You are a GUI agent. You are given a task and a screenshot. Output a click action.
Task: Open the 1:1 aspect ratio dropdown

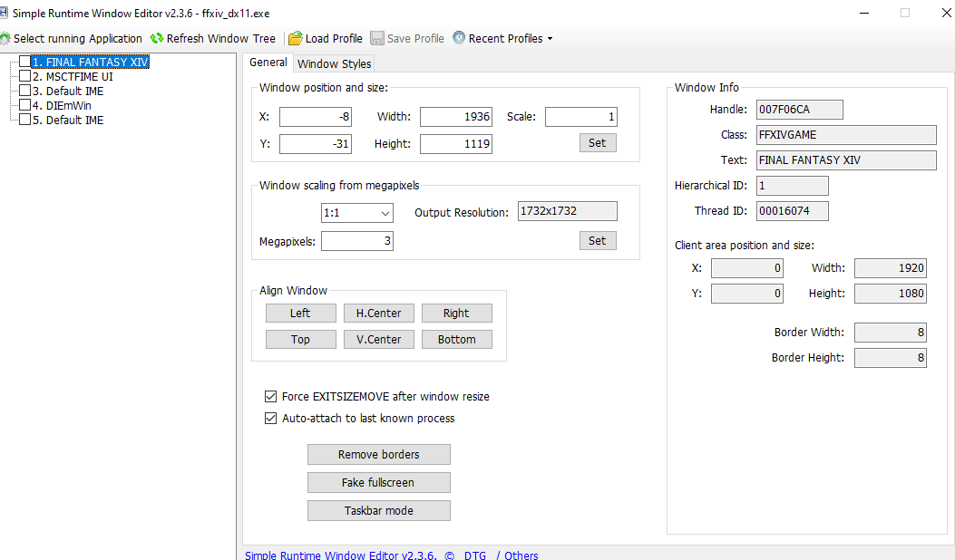[385, 213]
